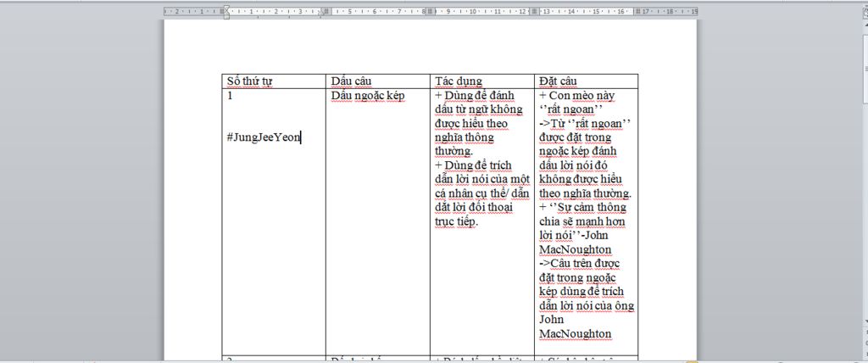
Task: Click the line '+ Dùng để trích'
Action: 473,165
